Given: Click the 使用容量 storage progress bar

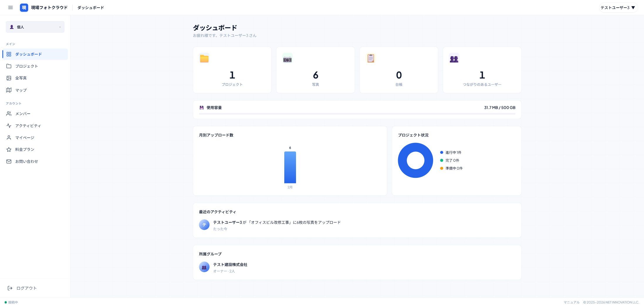Looking at the screenshot, I should pos(357,114).
